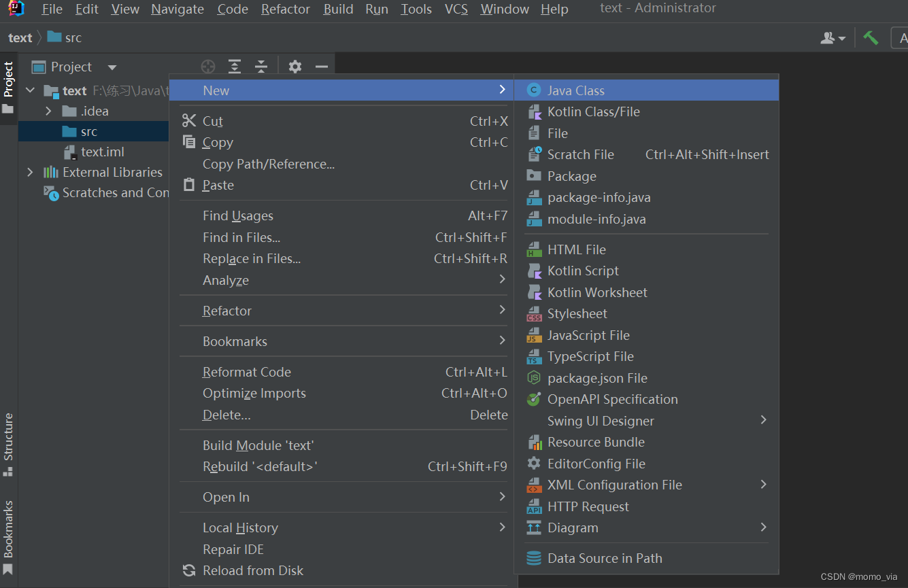
Task: Select Cut from context menu
Action: click(x=341, y=121)
